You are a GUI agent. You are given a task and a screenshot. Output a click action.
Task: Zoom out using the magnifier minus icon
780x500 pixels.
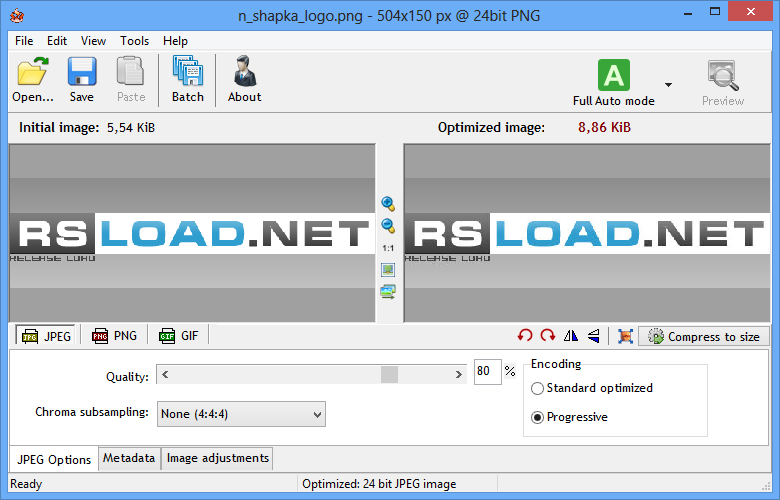388,226
